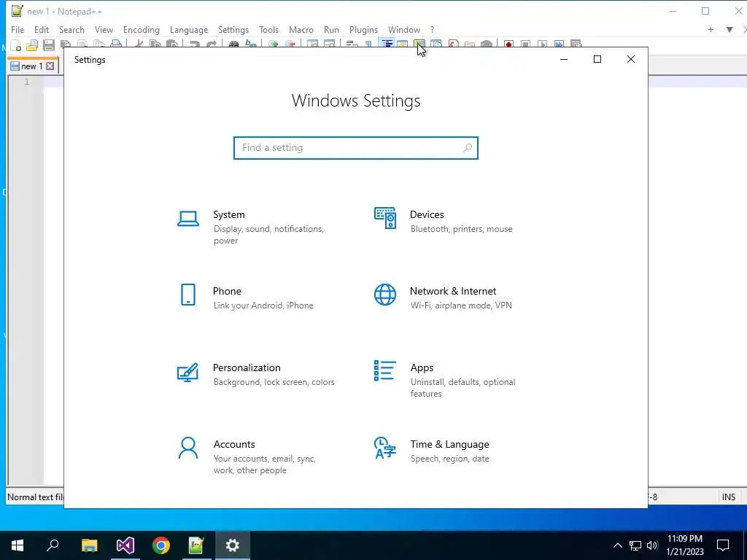Open Notepad++ Plugins menu
The width and height of the screenshot is (747, 560).
363,29
